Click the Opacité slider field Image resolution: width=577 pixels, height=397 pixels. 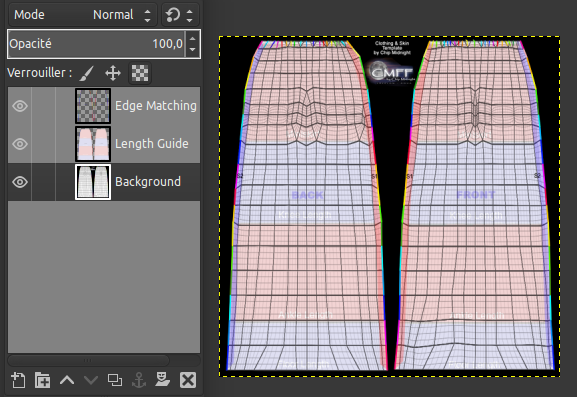point(96,44)
